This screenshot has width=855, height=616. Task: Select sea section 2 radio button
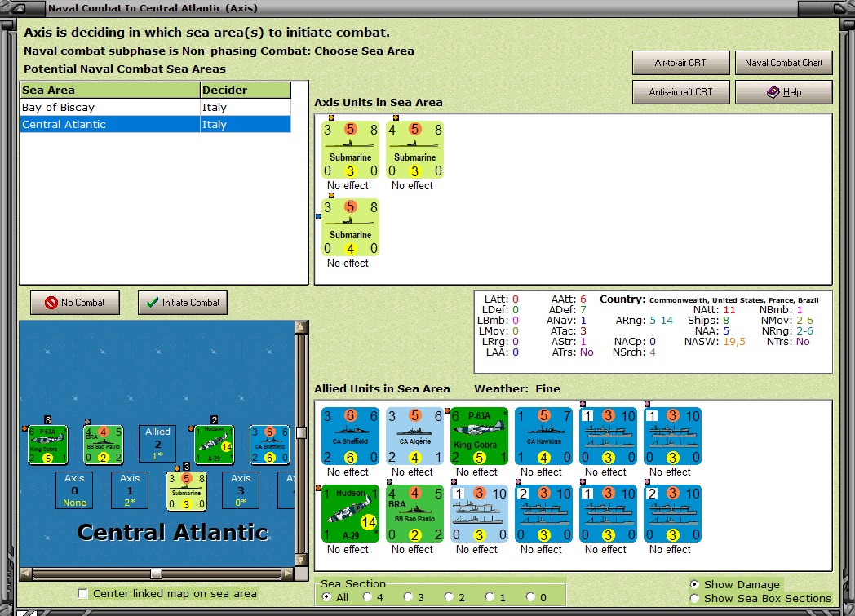click(449, 597)
